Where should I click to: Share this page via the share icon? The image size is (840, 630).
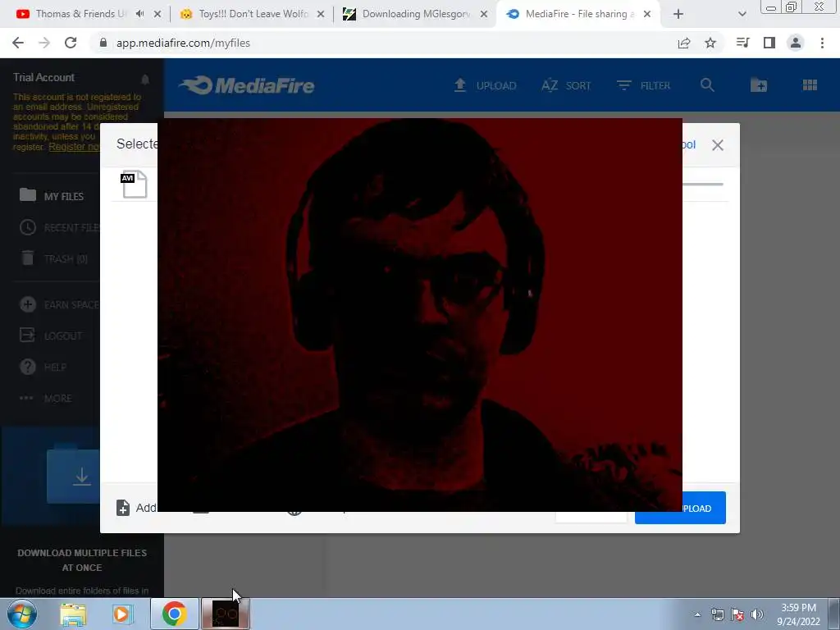pos(684,43)
